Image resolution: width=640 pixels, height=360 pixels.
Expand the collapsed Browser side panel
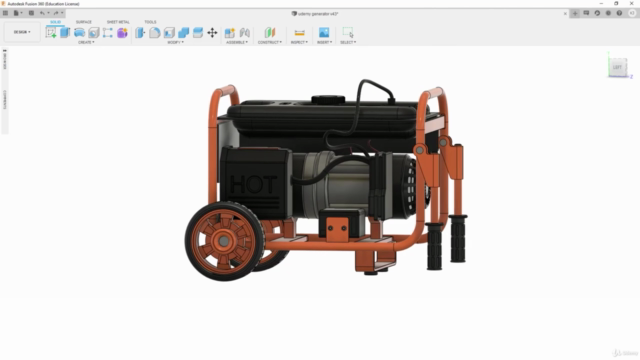point(5,60)
